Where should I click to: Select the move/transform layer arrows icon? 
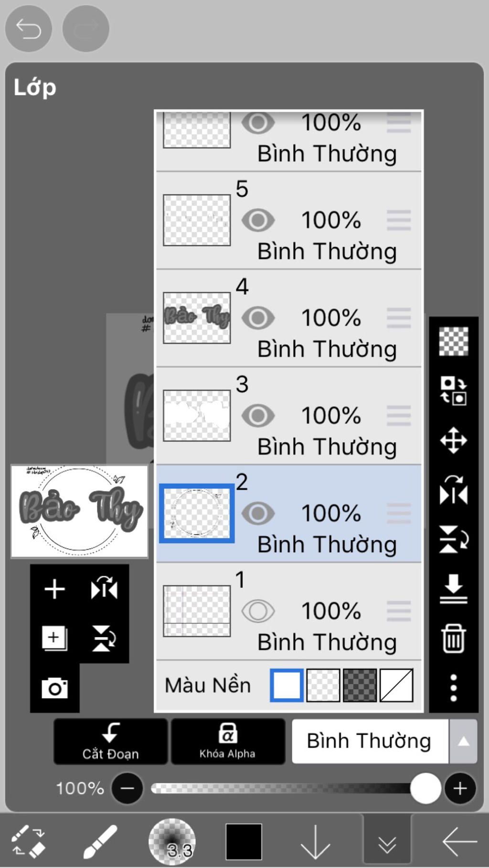(x=453, y=440)
